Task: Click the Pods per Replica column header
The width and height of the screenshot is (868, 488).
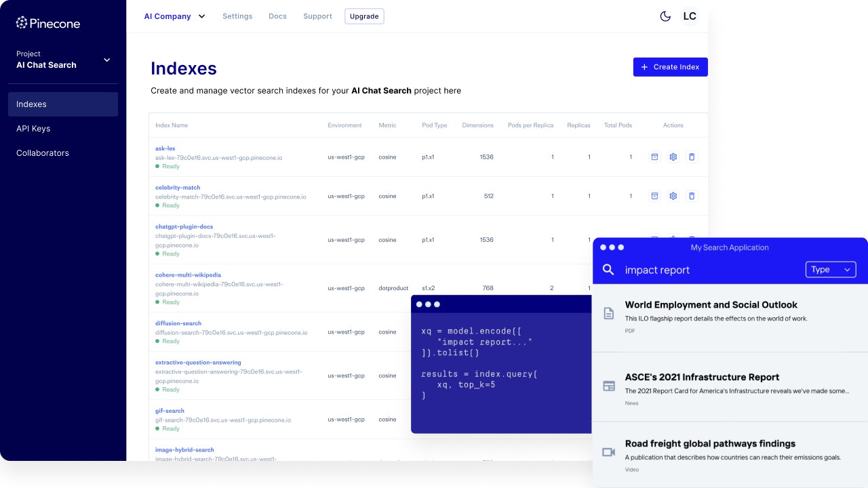Action: (x=531, y=125)
